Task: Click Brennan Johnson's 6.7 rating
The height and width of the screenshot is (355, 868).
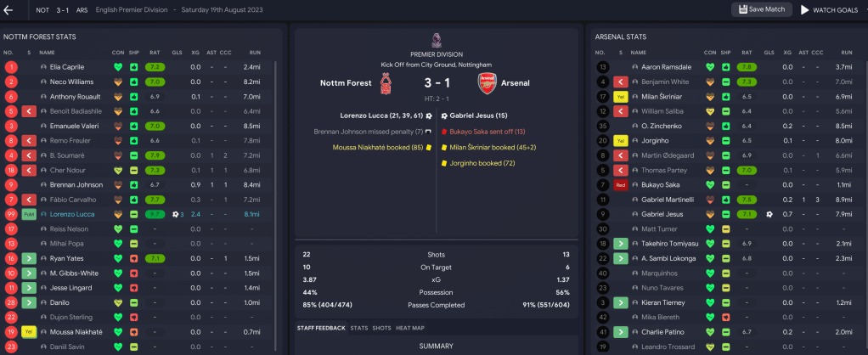Action: [155, 184]
